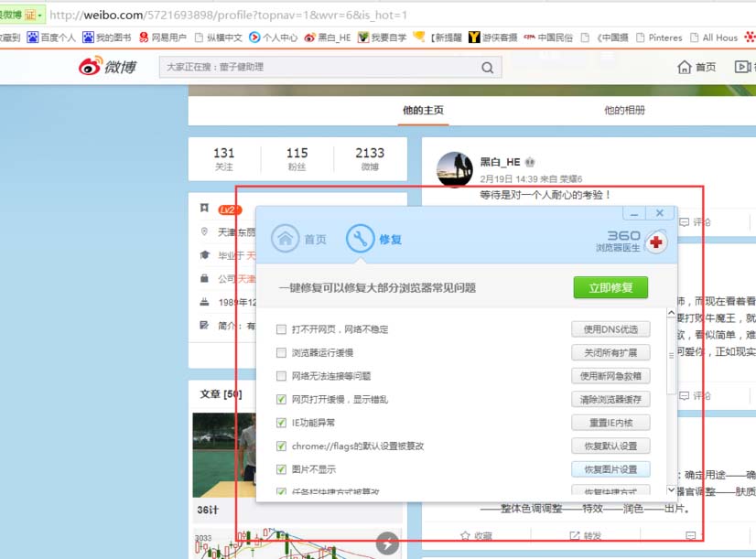
Task: Click 使用断网急救箱 button
Action: coord(610,376)
